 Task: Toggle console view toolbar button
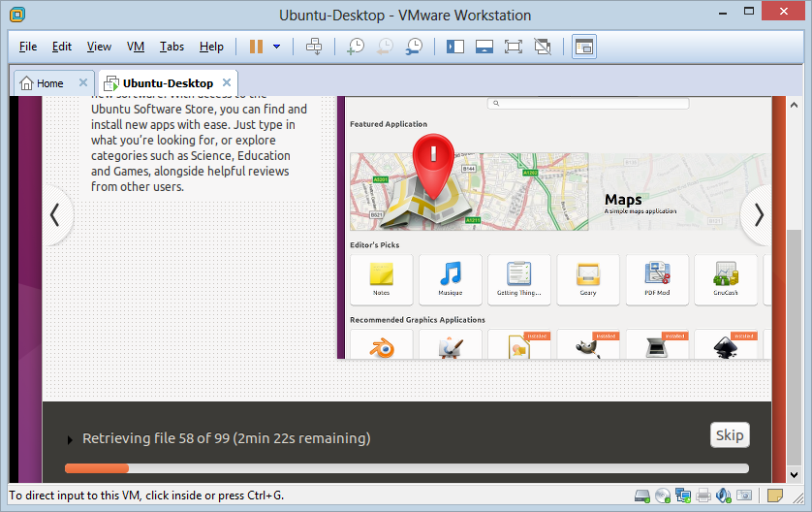pyautogui.click(x=584, y=47)
